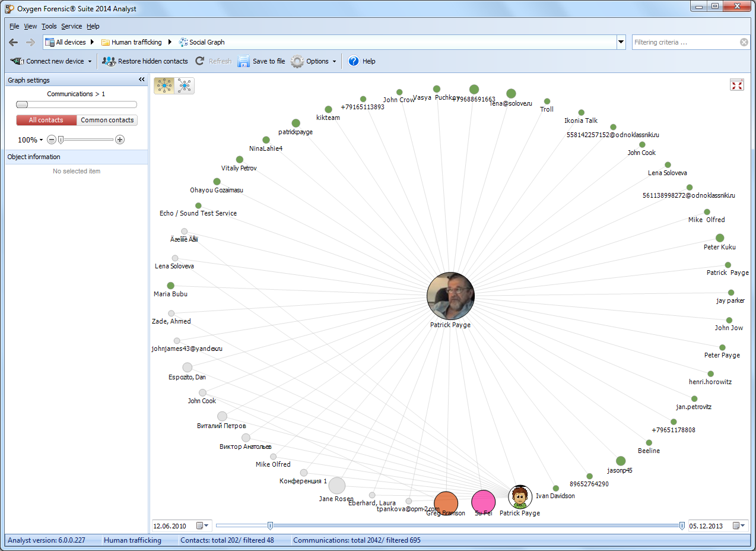Image resolution: width=756 pixels, height=551 pixels.
Task: Open the end date 05.12.2013 calendar
Action: [739, 525]
